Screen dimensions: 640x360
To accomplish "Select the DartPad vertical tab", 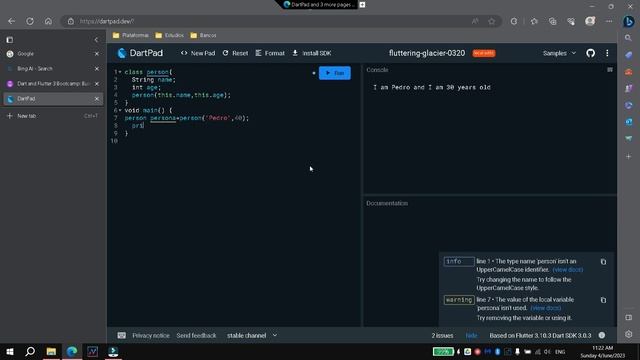I will (x=53, y=99).
